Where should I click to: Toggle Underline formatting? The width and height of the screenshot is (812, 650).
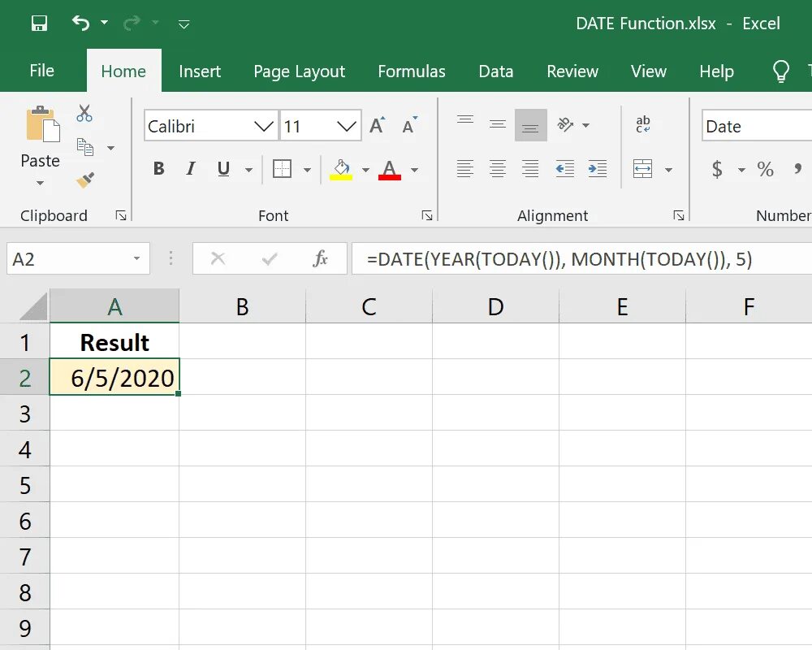223,168
